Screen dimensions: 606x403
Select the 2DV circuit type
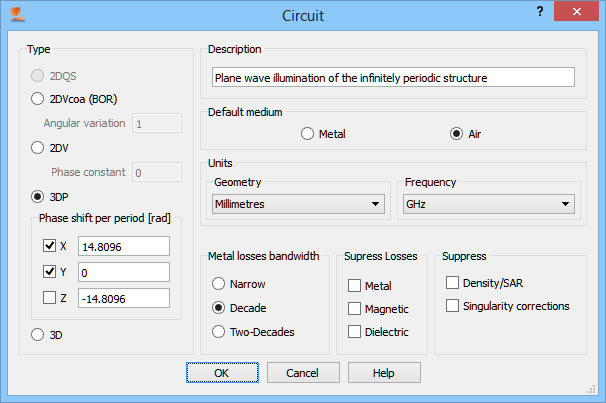(38, 147)
